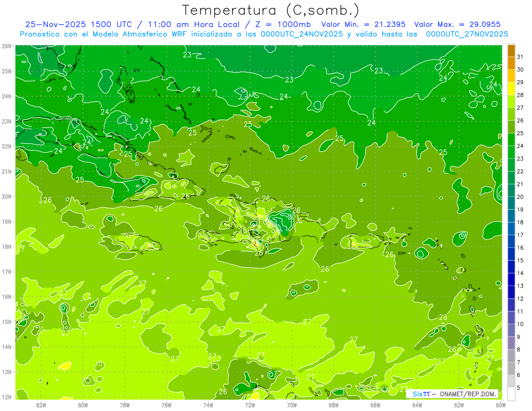
Task: Click the 'Valor Min. = 21.2395' text
Action: pos(364,24)
